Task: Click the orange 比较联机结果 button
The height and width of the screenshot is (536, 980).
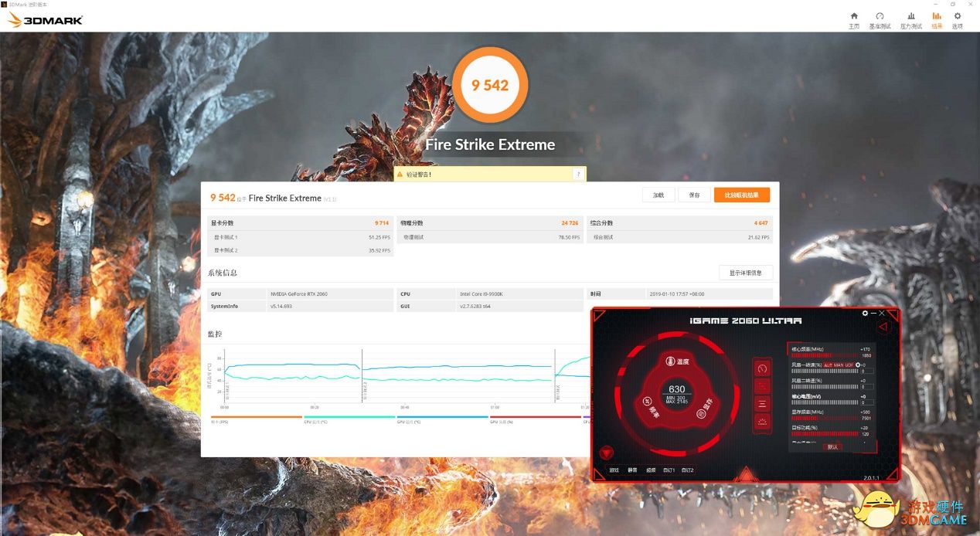Action: (743, 195)
